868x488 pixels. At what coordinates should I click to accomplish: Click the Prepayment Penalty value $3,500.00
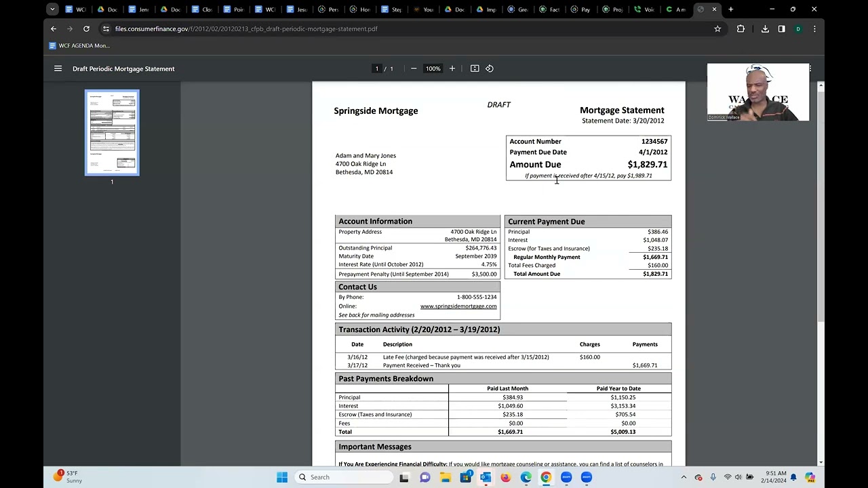(x=484, y=274)
